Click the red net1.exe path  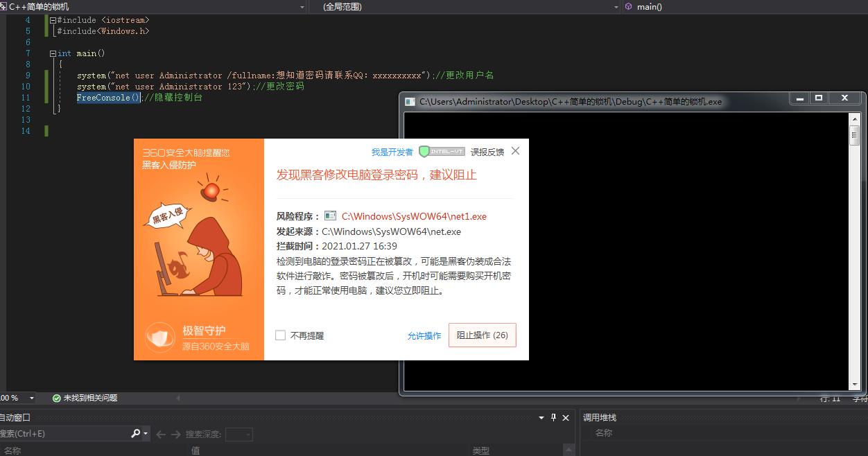pyautogui.click(x=414, y=216)
